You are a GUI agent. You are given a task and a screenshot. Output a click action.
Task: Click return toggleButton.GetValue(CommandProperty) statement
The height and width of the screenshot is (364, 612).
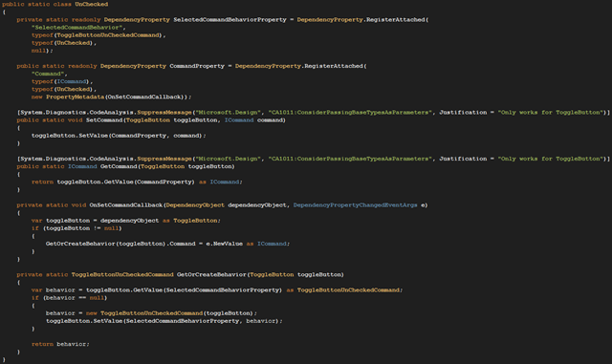coord(137,182)
